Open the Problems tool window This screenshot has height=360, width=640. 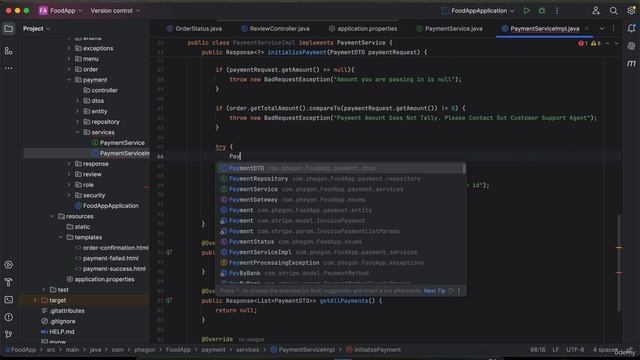coord(9,317)
